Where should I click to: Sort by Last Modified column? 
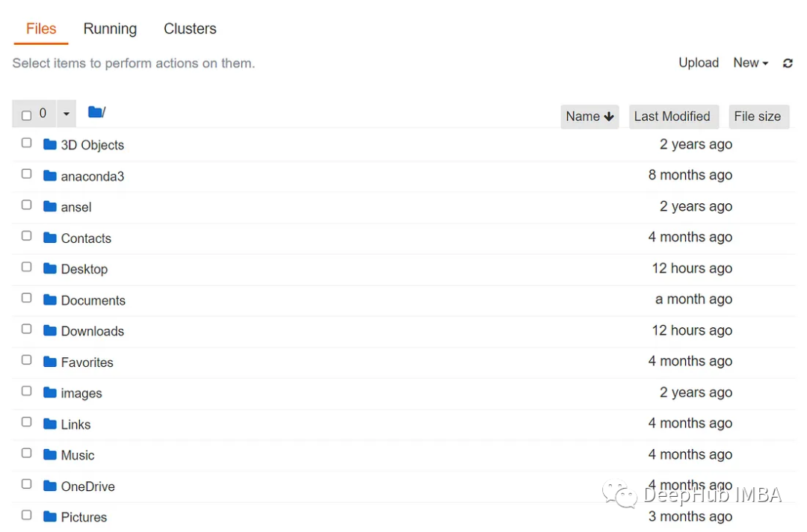[x=672, y=117]
